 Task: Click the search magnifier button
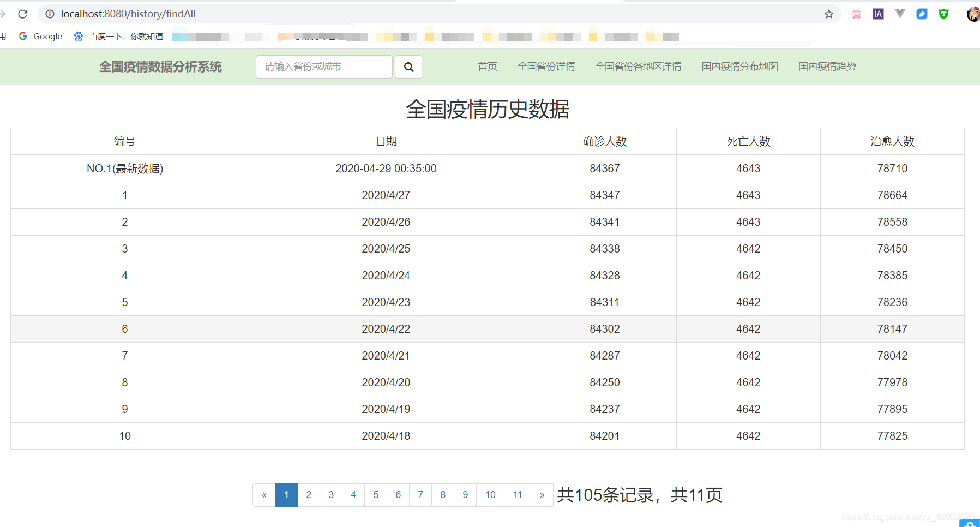[408, 67]
